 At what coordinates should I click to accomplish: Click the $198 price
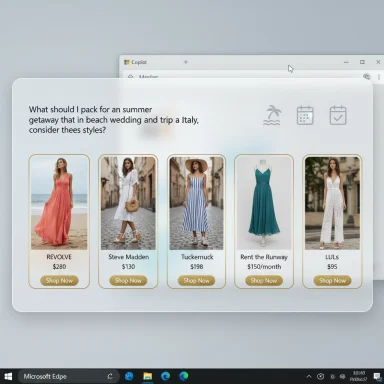(197, 266)
